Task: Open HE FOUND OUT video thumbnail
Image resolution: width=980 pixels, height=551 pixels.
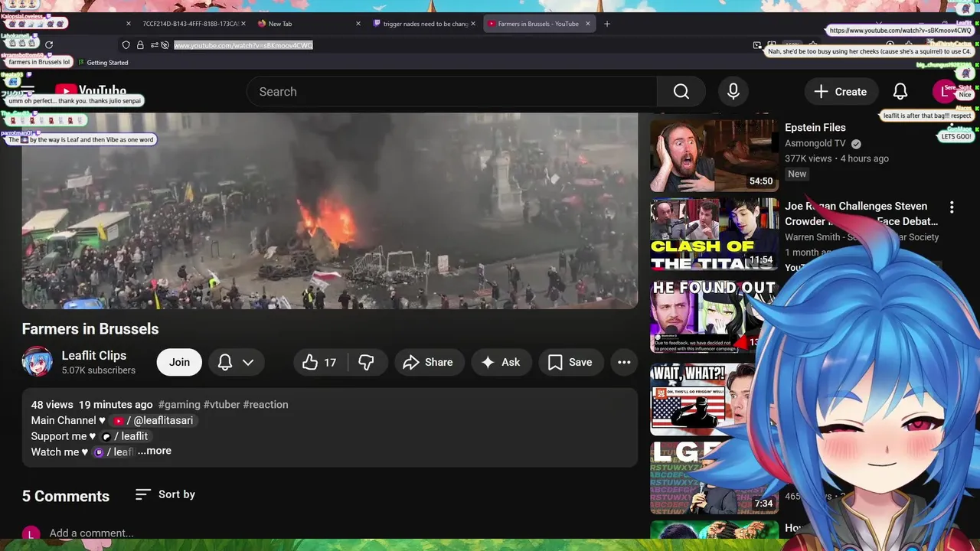Action: (x=712, y=317)
